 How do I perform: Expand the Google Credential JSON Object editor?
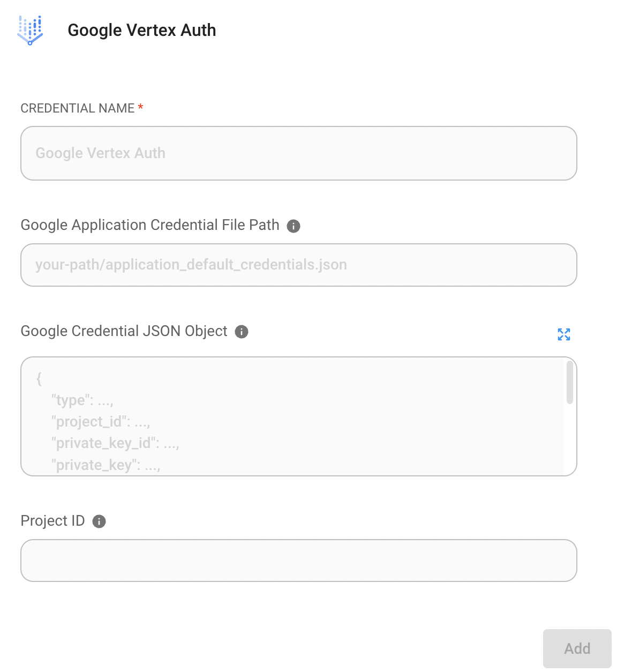pos(564,334)
